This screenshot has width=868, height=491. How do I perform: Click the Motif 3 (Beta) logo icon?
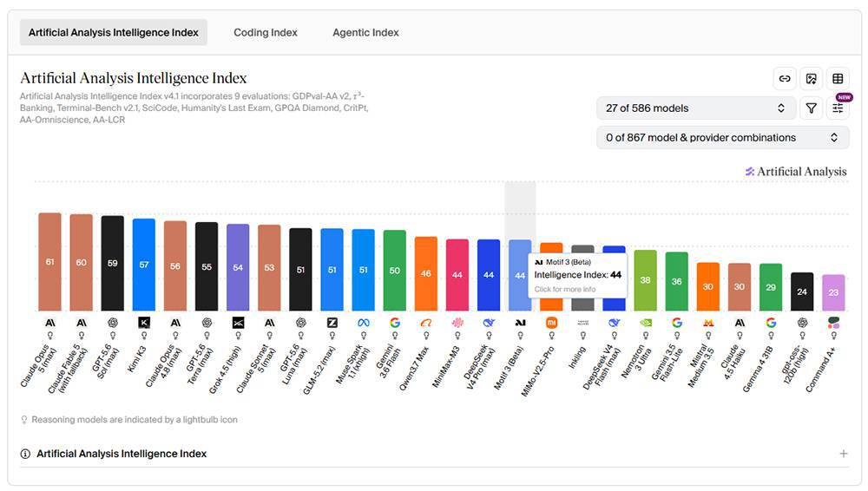520,323
